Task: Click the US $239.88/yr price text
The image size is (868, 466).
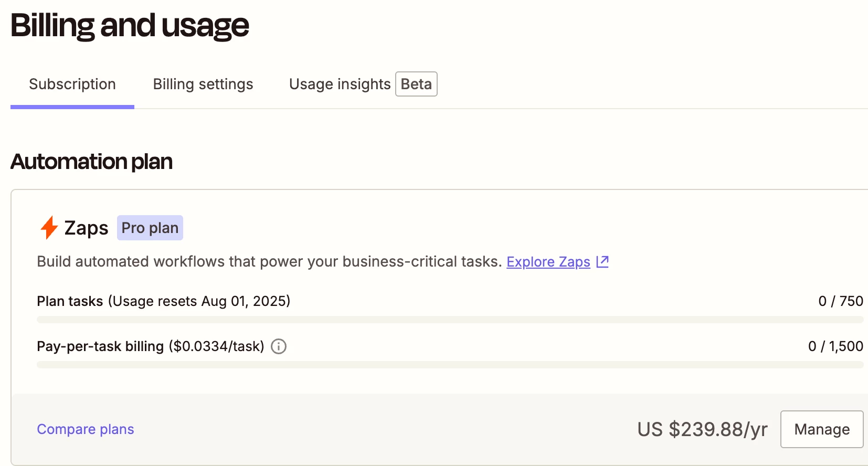Action: pyautogui.click(x=702, y=429)
